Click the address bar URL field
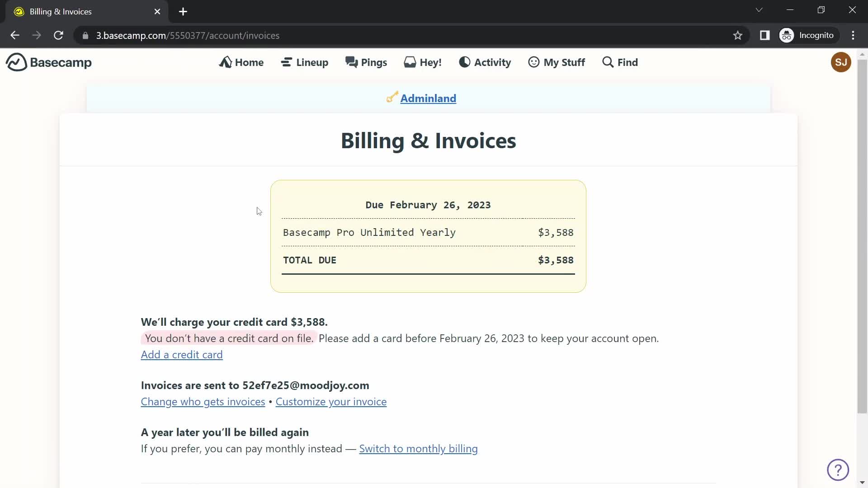Screen dimensions: 868x488 pos(188,36)
